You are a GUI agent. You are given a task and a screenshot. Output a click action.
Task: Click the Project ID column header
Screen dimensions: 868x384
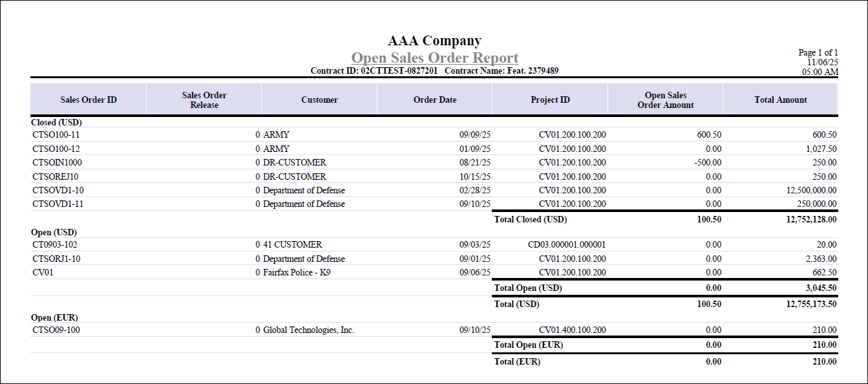tap(550, 100)
